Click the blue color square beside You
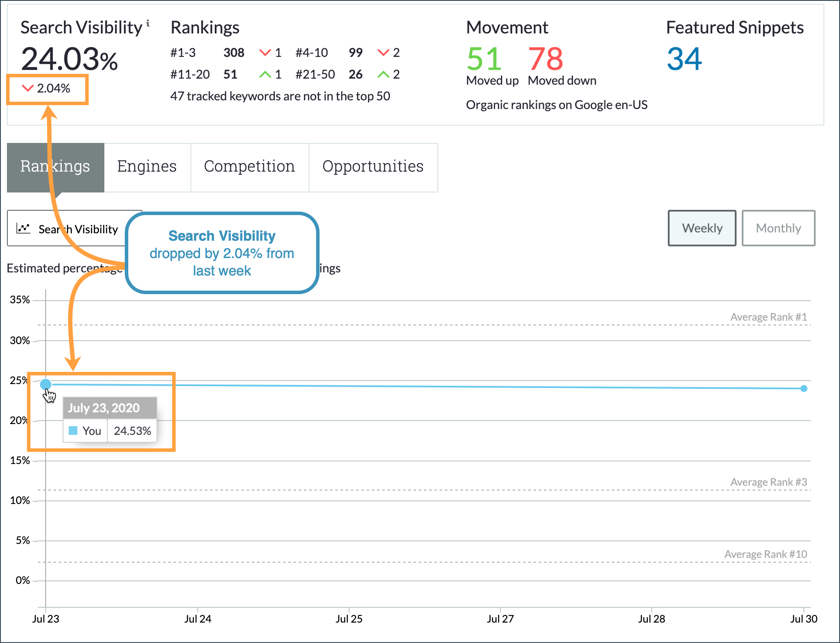 73,431
